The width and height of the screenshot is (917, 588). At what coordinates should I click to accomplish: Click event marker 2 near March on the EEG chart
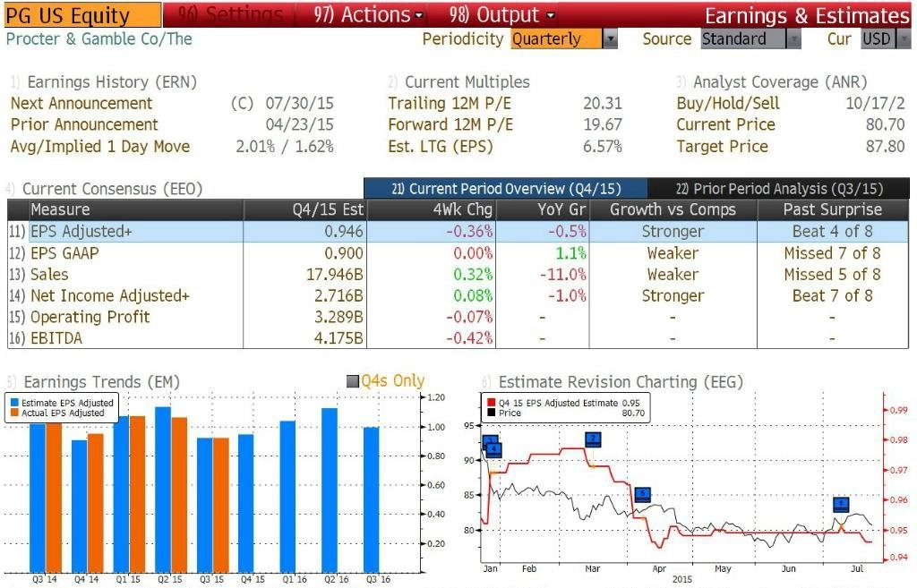pyautogui.click(x=593, y=439)
